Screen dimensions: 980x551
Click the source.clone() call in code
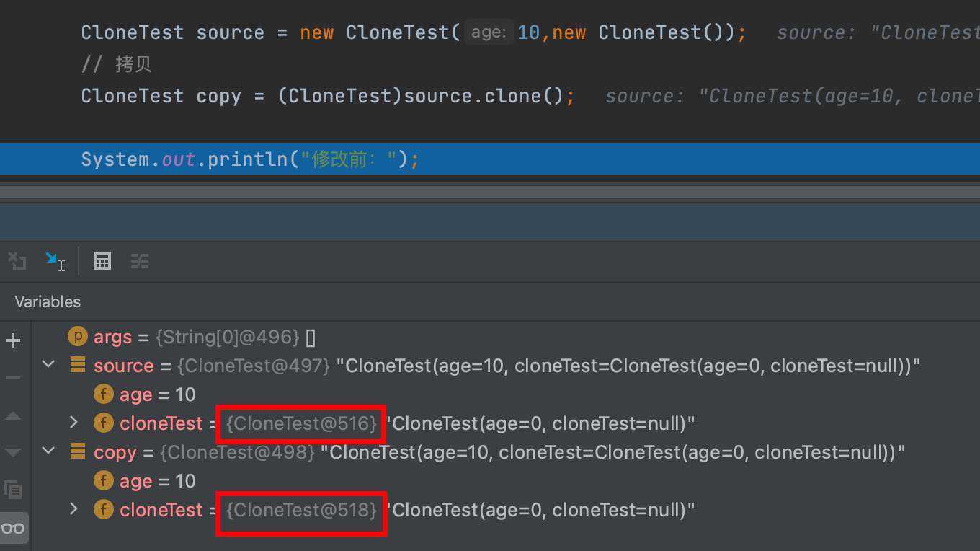click(484, 96)
